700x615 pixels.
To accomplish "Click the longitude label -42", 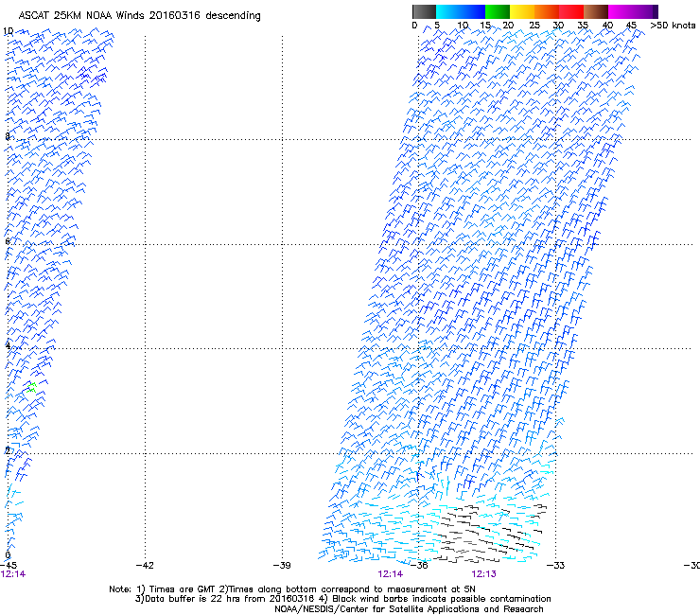I will [x=145, y=565].
